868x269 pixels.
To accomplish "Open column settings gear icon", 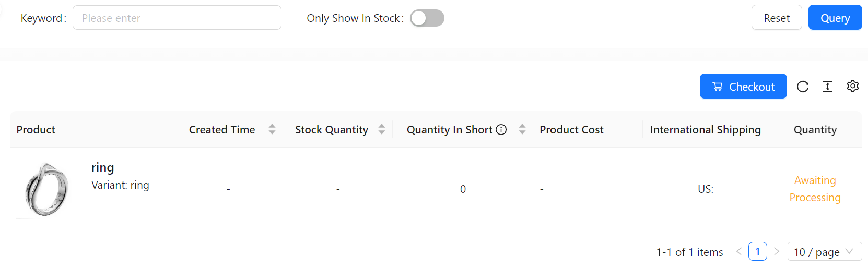I will 853,86.
